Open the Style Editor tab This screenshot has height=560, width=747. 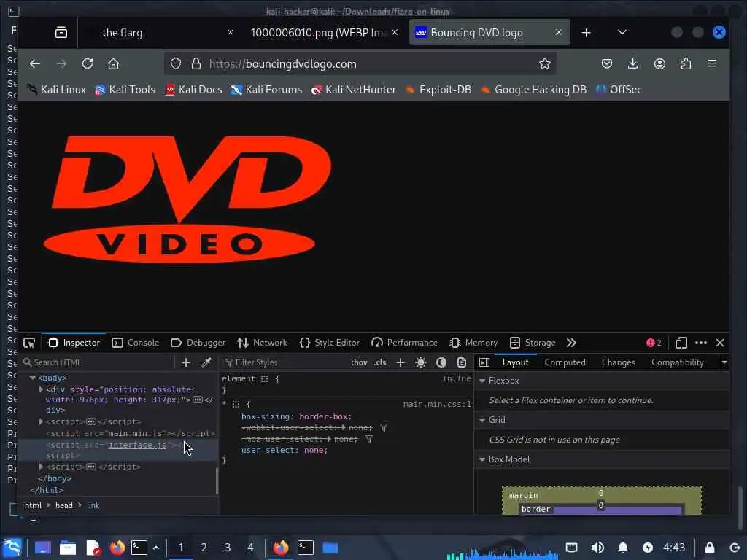point(329,343)
